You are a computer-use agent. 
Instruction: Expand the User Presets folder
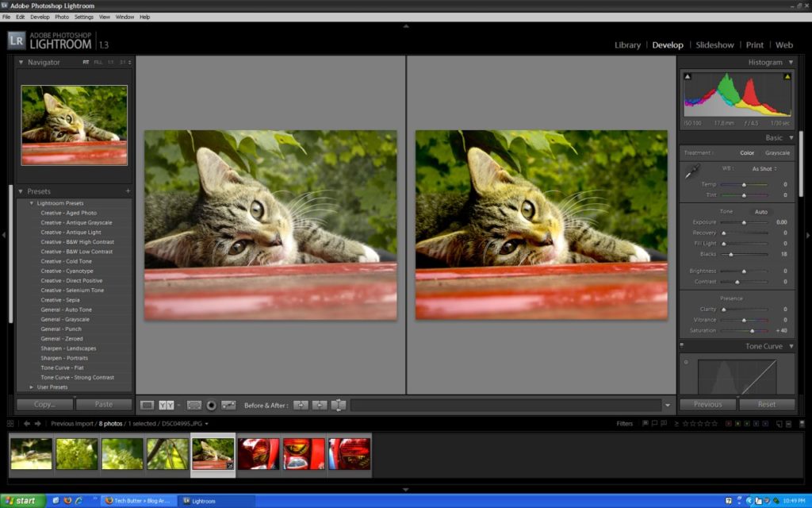pyautogui.click(x=32, y=387)
